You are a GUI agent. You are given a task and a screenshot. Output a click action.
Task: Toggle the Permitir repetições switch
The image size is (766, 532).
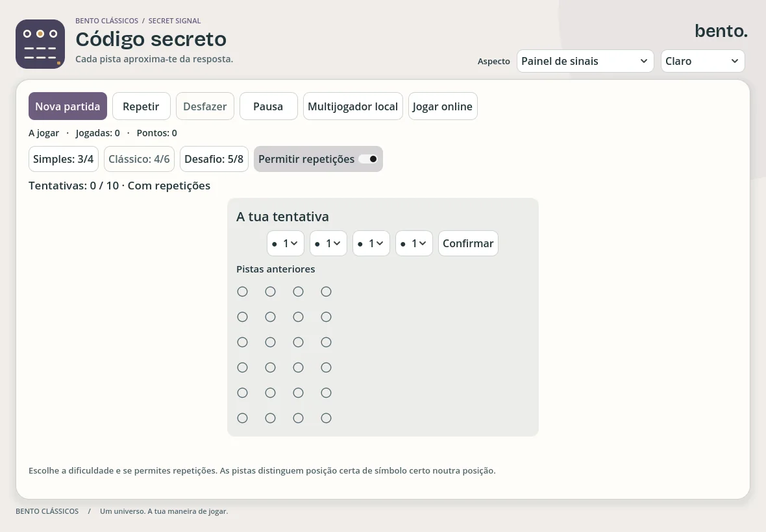318,159
